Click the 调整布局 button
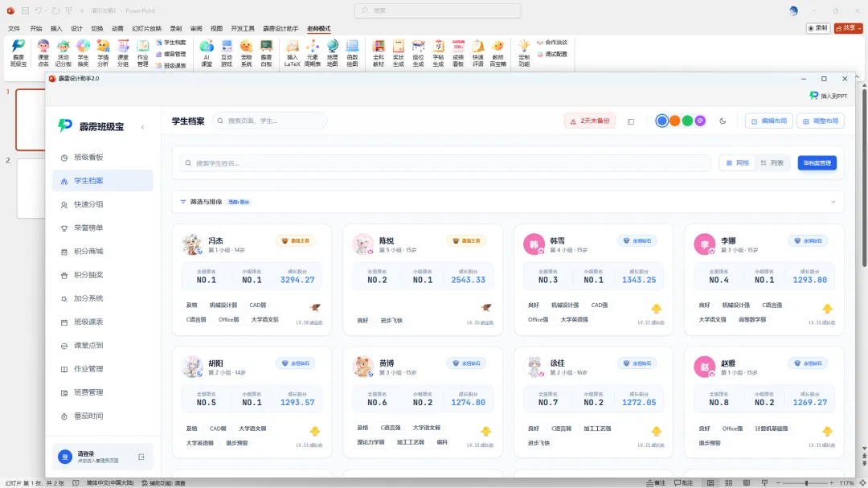 [821, 121]
